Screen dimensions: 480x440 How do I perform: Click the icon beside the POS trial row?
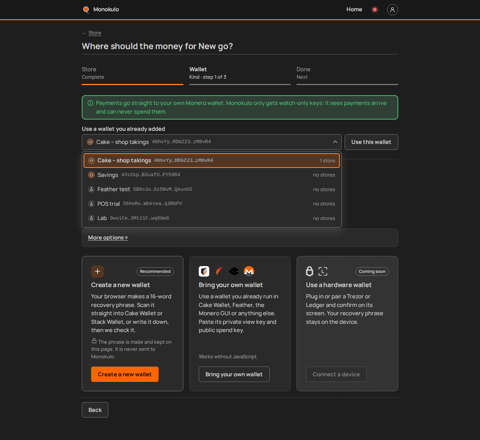[x=91, y=204]
